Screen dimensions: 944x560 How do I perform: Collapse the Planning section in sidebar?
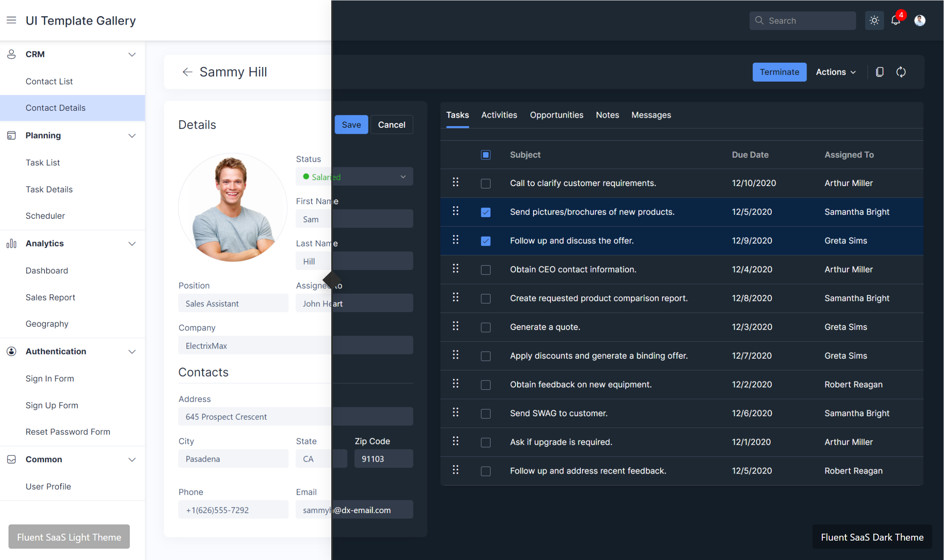(x=132, y=135)
